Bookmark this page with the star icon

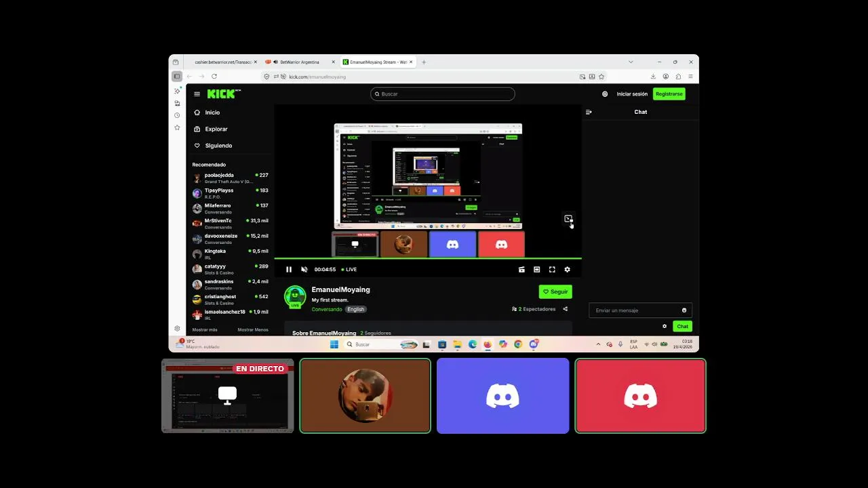(x=601, y=77)
